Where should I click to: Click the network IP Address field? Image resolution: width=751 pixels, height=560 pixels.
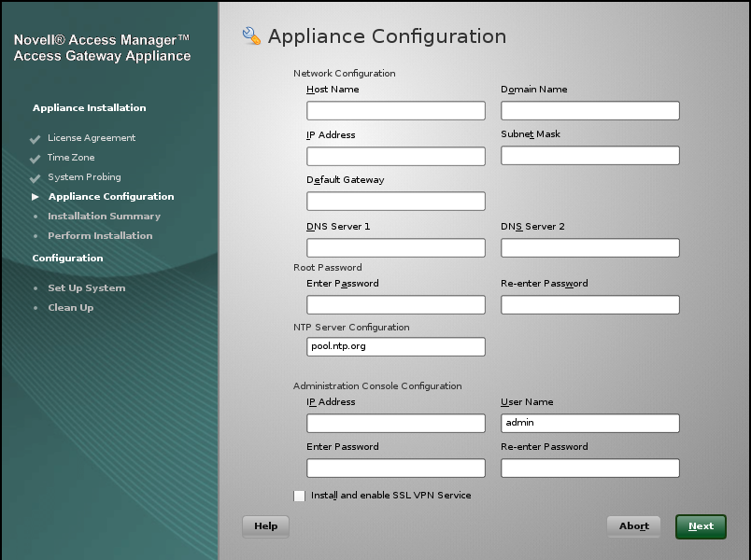click(396, 156)
